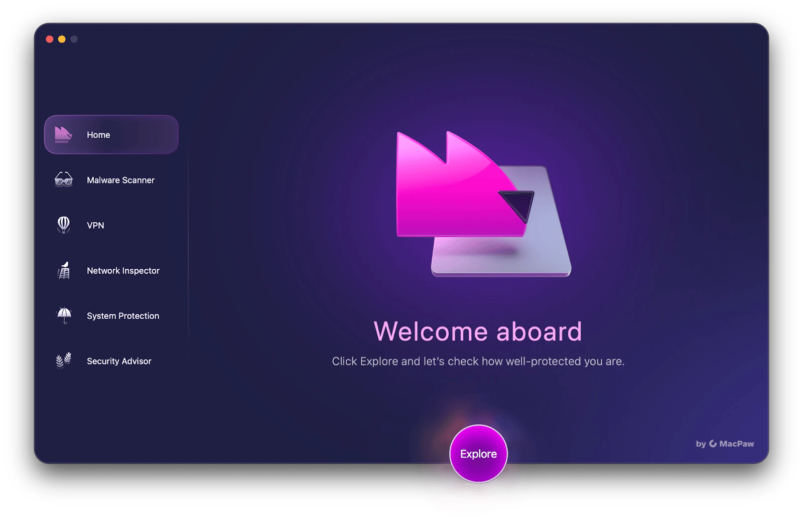
Task: Click the red traffic light control
Action: click(x=49, y=39)
